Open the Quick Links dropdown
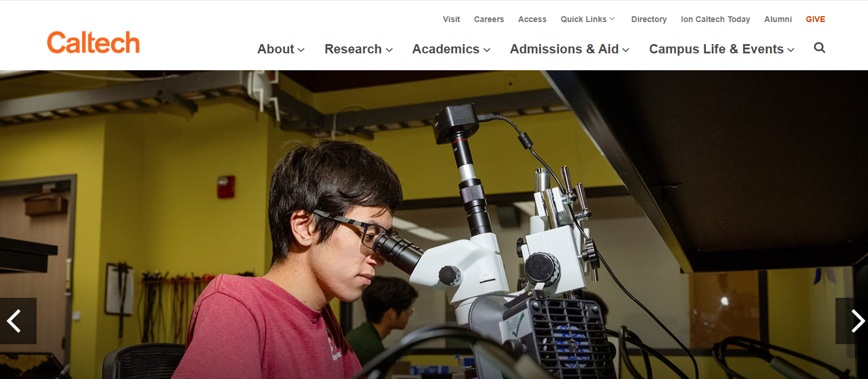868x379 pixels. [587, 19]
